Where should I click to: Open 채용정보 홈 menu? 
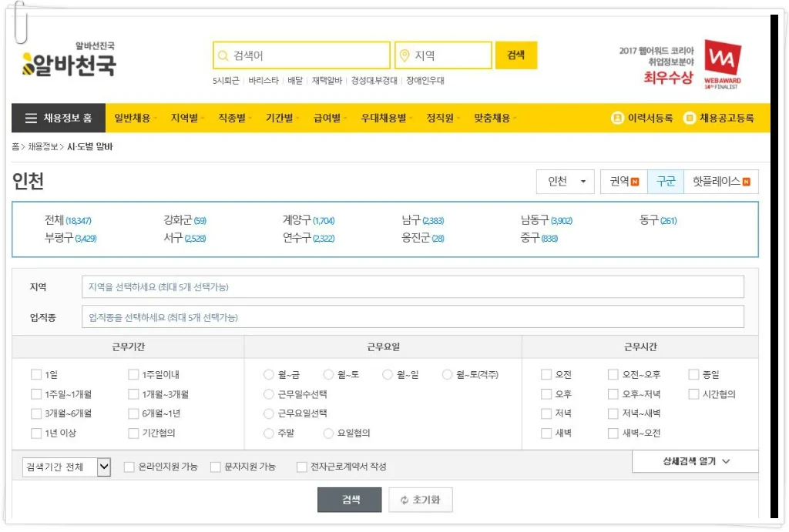59,118
